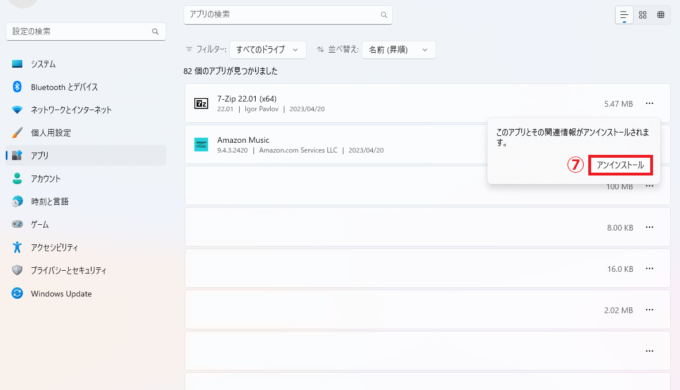The height and width of the screenshot is (390, 680).
Task: Focus the 設定の検索 search field
Action: point(86,32)
